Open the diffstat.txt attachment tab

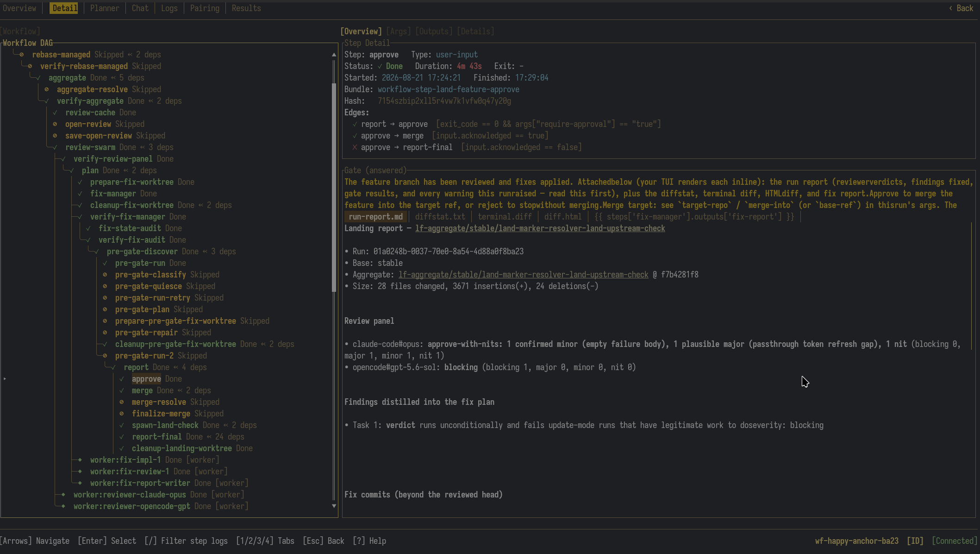440,217
